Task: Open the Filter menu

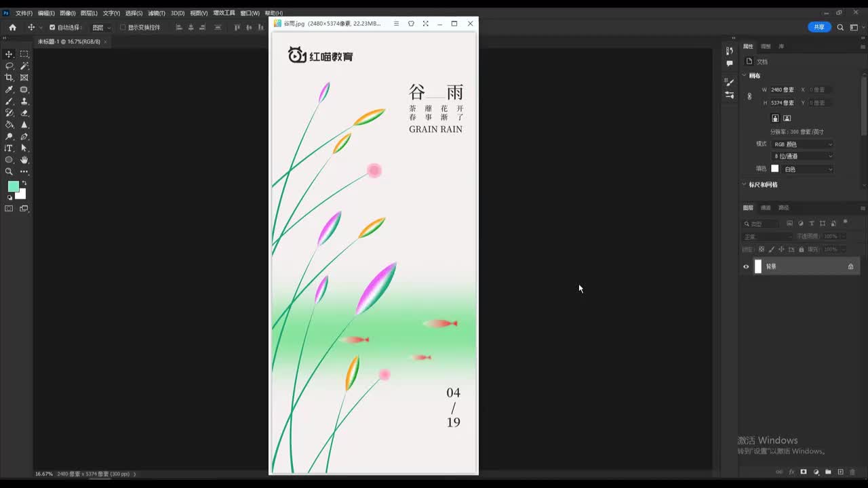Action: point(157,13)
